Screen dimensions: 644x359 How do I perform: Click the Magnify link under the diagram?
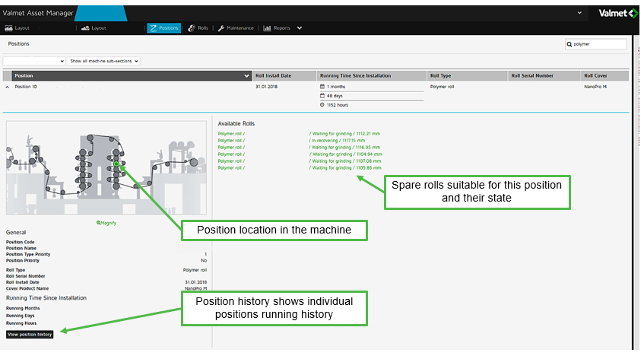tap(106, 222)
